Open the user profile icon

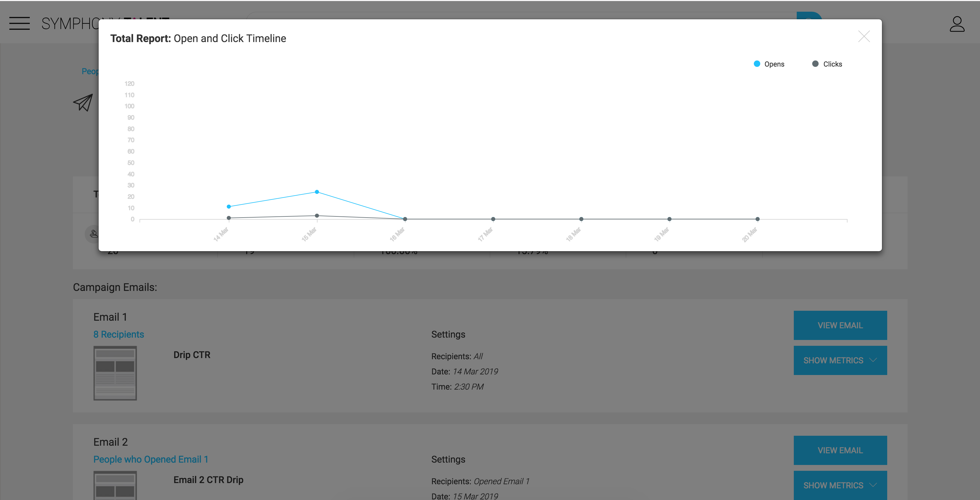(x=957, y=24)
